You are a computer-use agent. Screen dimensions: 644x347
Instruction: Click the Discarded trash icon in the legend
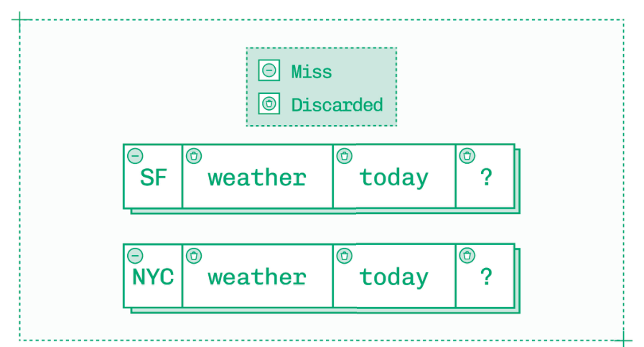pos(269,104)
